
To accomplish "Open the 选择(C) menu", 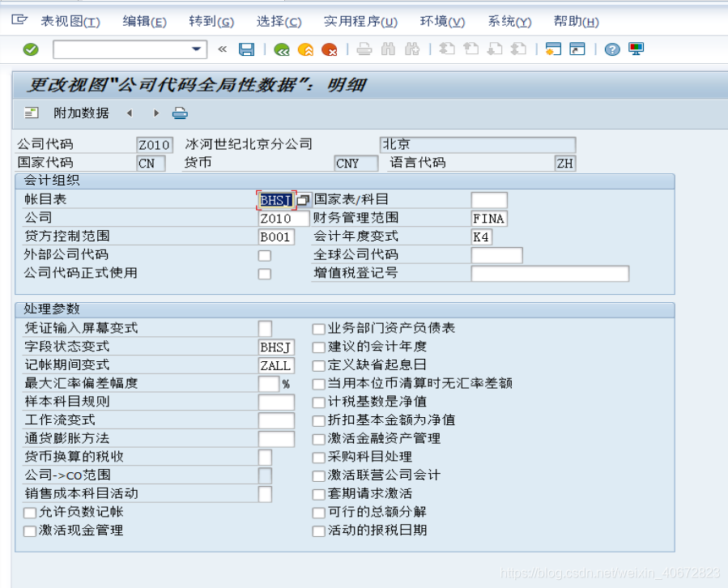I will pyautogui.click(x=279, y=21).
